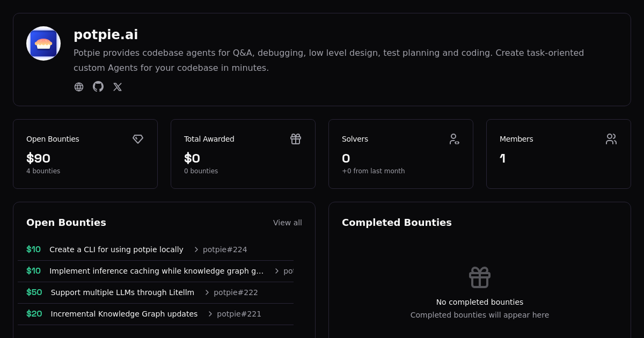Click the Solvers user-code icon
Viewport: 644px width, 338px height.
454,139
